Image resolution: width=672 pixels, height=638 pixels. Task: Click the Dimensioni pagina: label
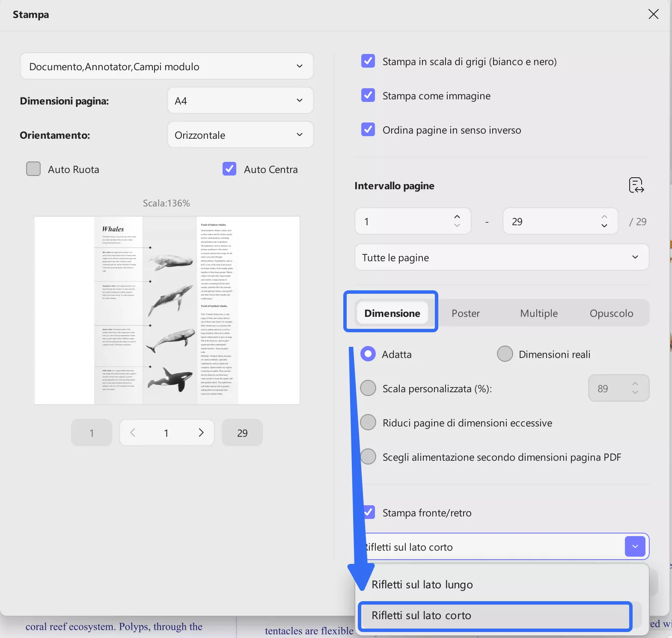[64, 101]
